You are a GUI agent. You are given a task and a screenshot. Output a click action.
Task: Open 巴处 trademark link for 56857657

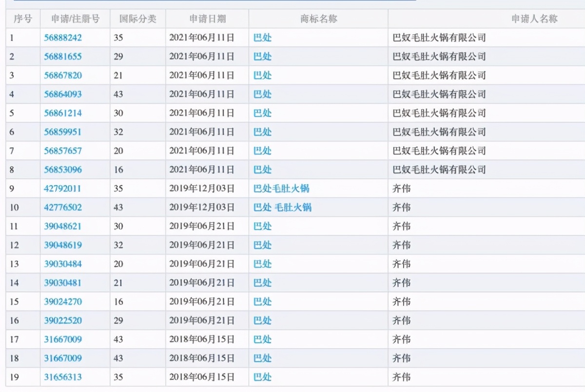point(262,151)
